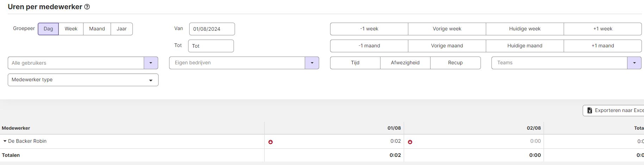This screenshot has height=165, width=644.
Task: Click the Excel icon on the export button
Action: [589, 111]
